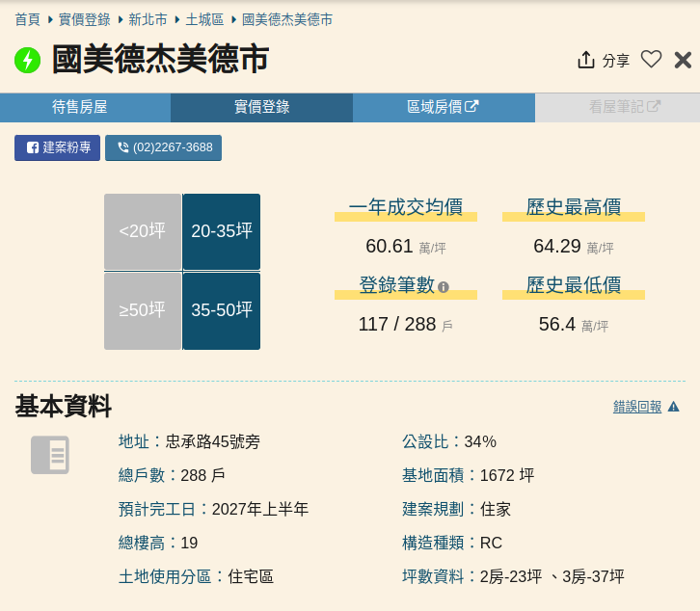Call the phone number (02)2267-3688
This screenshot has width=700, height=611.
(x=164, y=147)
